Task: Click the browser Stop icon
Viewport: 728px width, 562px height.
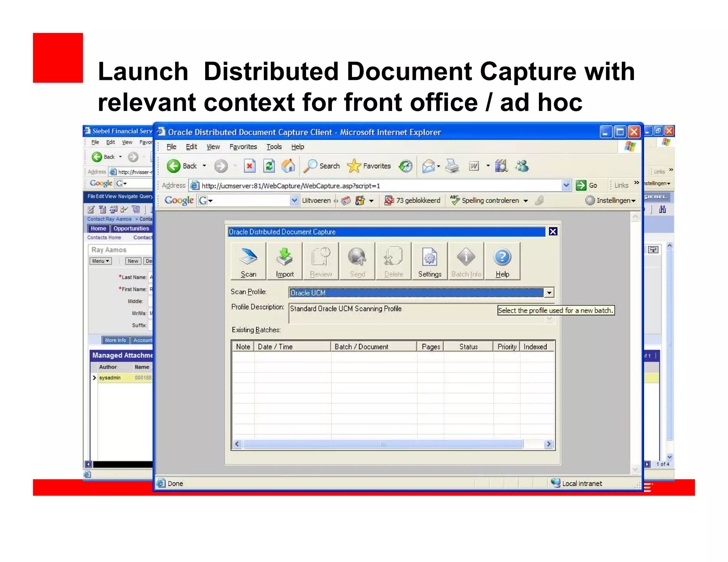Action: coord(250,166)
